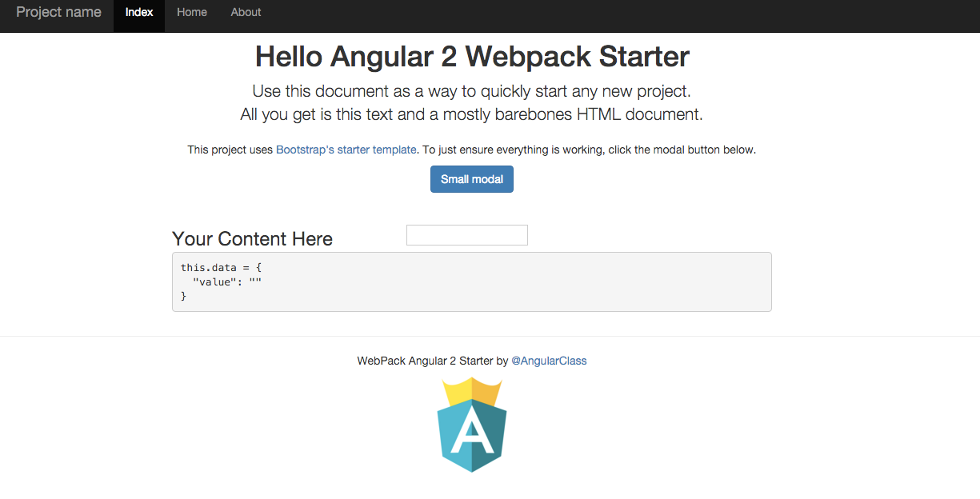This screenshot has height=499, width=980.
Task: Open Bootstrap's starter template link
Action: [346, 150]
